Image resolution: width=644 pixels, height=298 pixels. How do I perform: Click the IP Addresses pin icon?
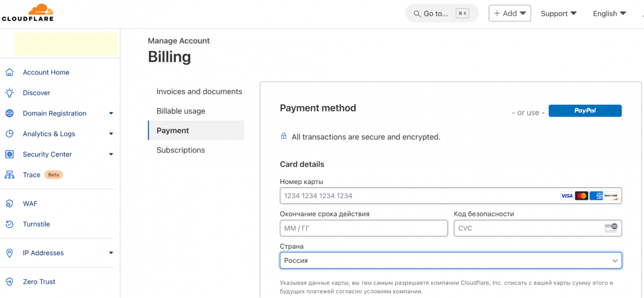10,253
